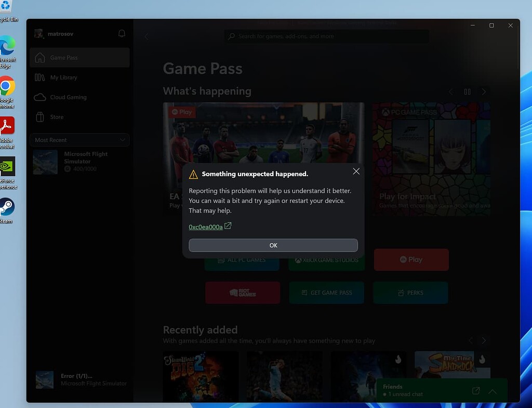This screenshot has height=408, width=532.
Task: Click the My Library books icon
Action: (x=39, y=77)
